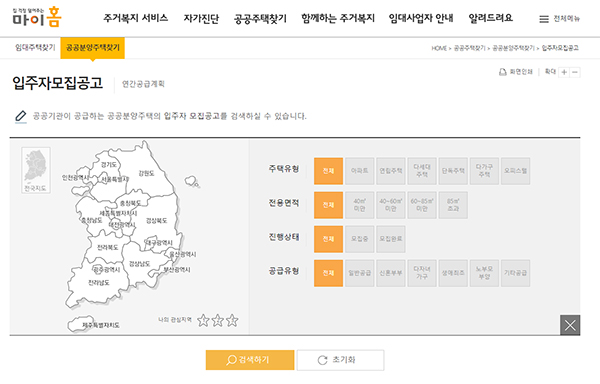Image resolution: width=600 pixels, height=384 pixels.
Task: Open 주거복지 서비스 menu
Action: point(135,18)
